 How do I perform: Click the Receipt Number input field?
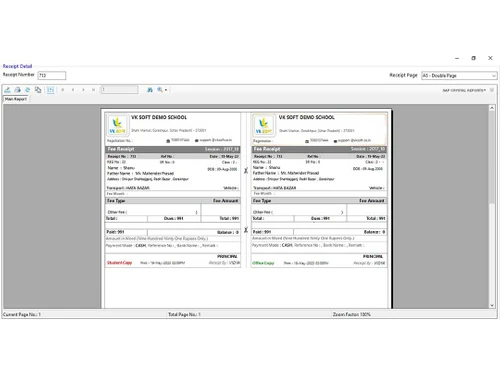(x=52, y=75)
